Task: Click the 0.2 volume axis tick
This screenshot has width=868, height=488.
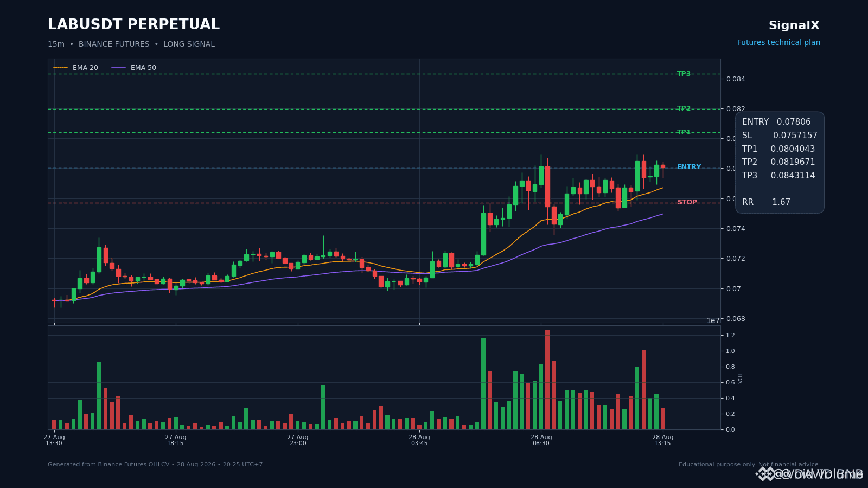Action: pos(730,414)
